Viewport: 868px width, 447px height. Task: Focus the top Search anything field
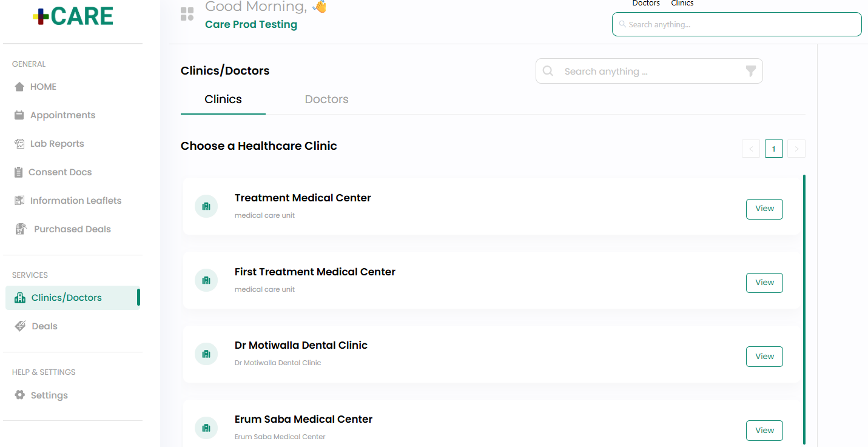[737, 24]
